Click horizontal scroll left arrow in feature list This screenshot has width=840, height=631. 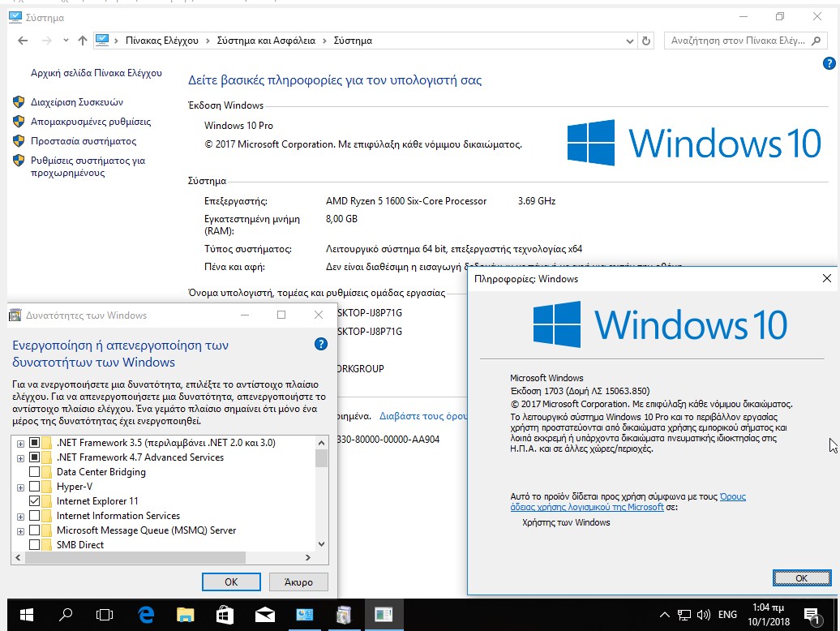click(x=18, y=558)
